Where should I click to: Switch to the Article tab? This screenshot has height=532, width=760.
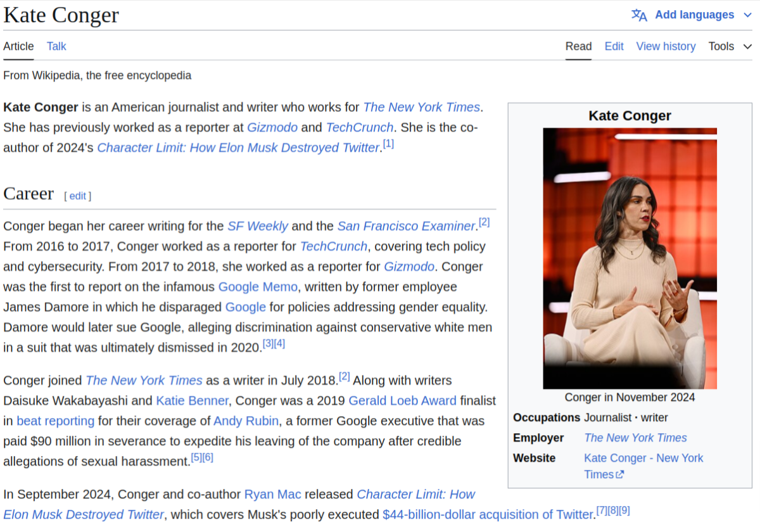pyautogui.click(x=18, y=46)
